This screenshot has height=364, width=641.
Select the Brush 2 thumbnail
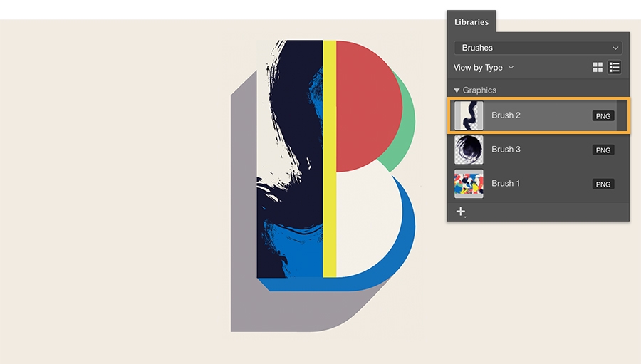point(469,115)
